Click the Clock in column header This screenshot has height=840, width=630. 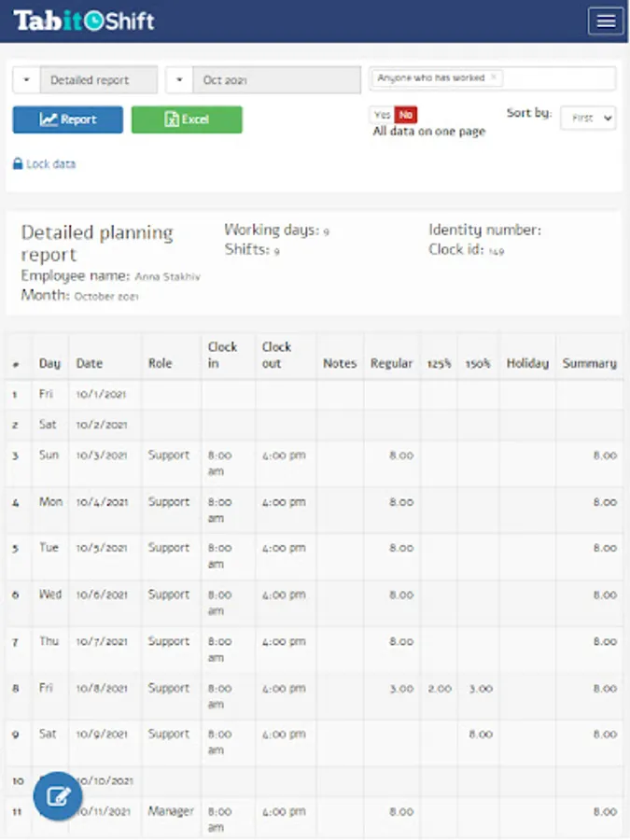[222, 355]
